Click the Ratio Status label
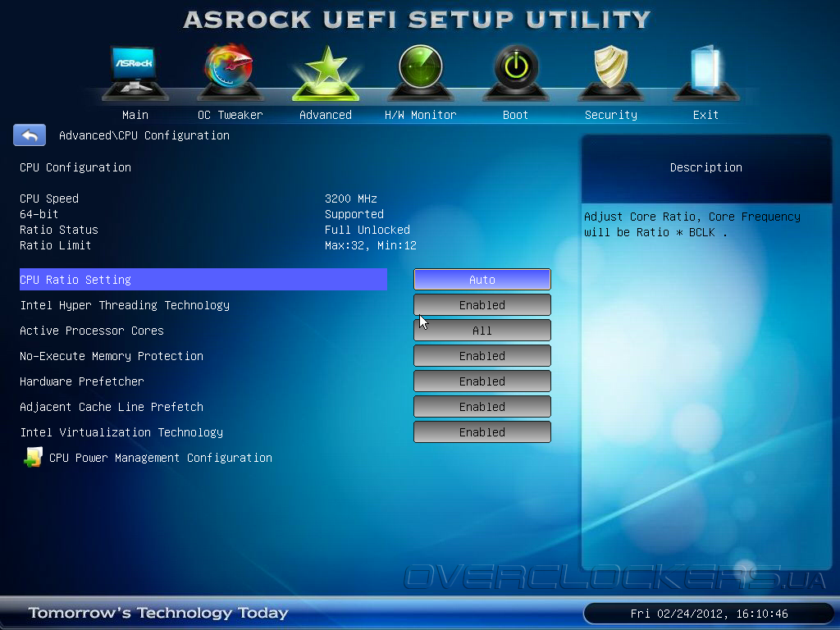 coord(59,230)
